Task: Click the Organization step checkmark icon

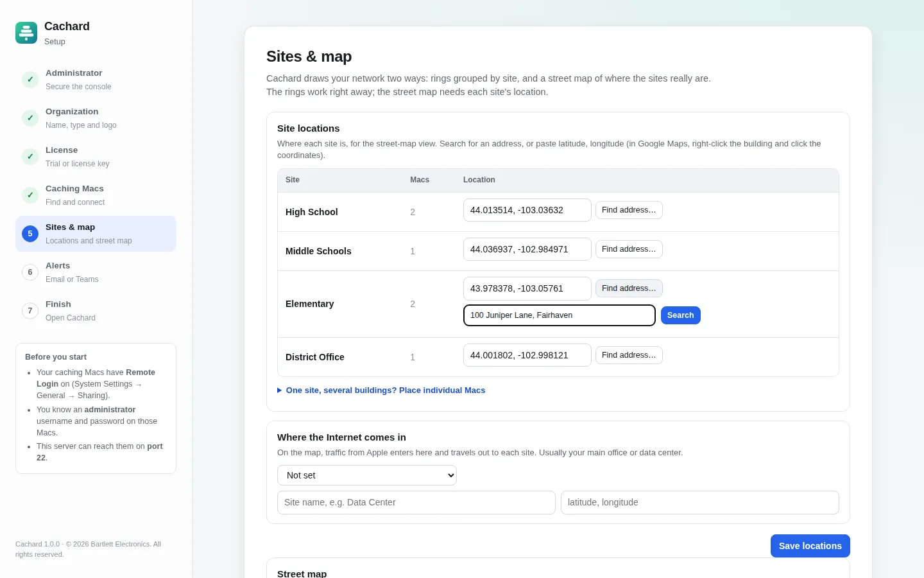Action: 30,118
